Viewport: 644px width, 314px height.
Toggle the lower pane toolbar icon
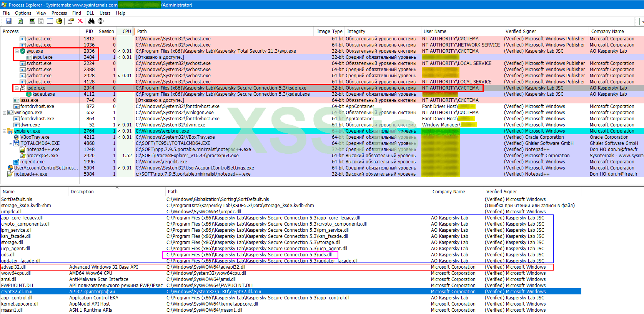pos(50,21)
